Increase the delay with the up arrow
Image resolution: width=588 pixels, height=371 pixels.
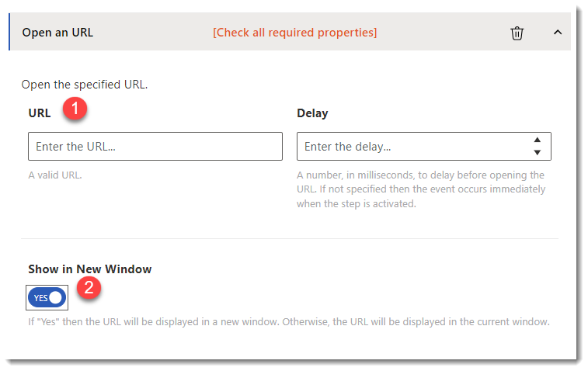(536, 140)
